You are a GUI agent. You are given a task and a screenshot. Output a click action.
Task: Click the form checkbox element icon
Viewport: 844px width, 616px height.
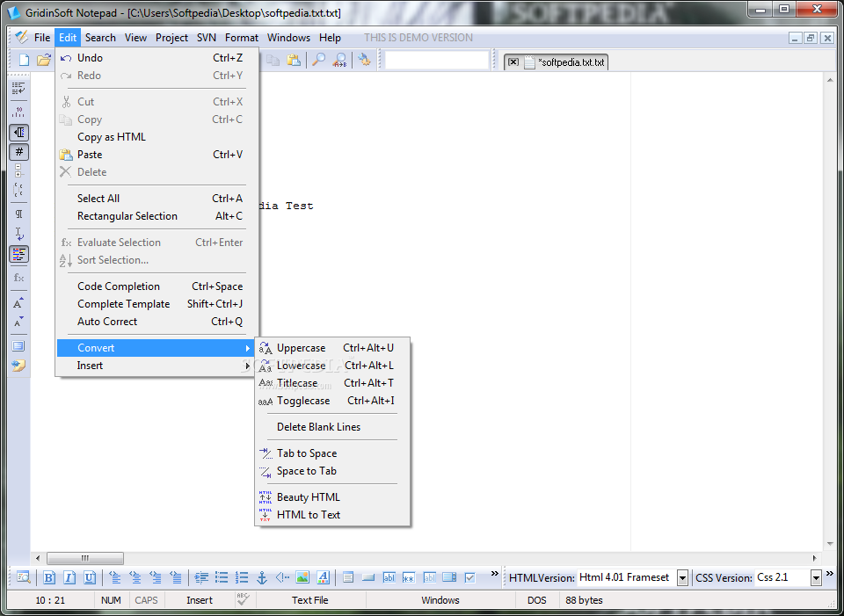(x=469, y=578)
